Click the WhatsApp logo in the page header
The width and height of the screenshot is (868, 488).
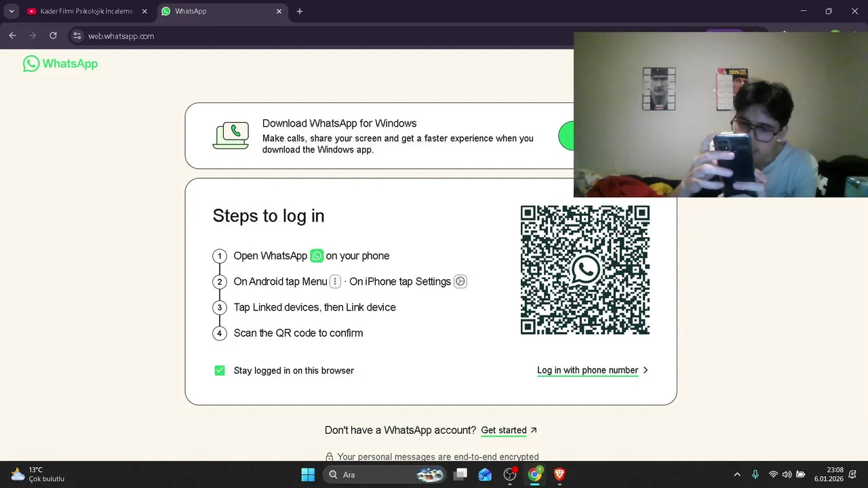60,64
